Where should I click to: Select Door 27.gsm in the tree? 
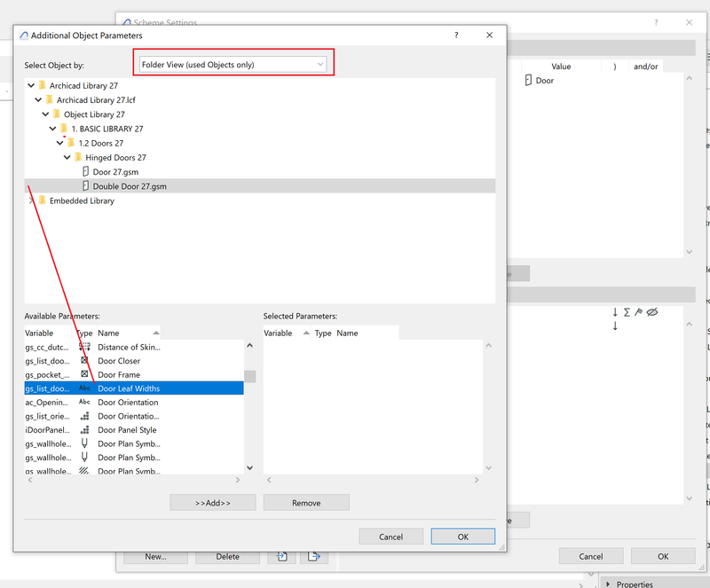[115, 172]
